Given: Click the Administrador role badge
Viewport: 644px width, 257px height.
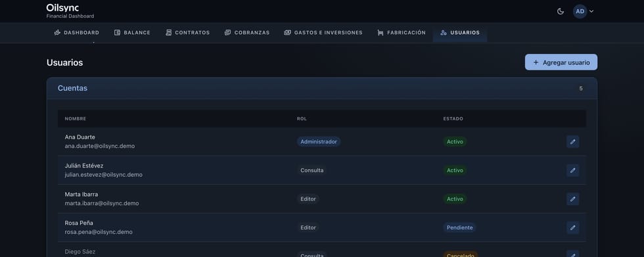Looking at the screenshot, I should (x=319, y=141).
